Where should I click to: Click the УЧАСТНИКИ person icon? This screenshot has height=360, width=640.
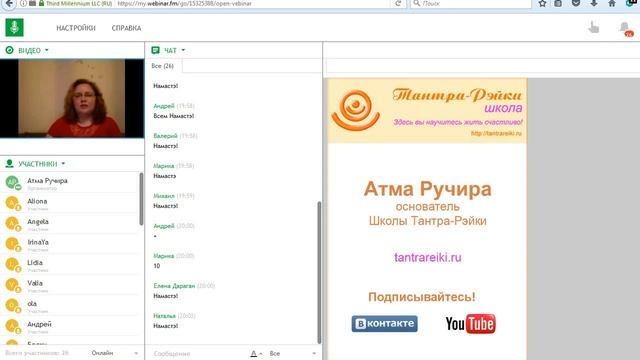coord(9,164)
